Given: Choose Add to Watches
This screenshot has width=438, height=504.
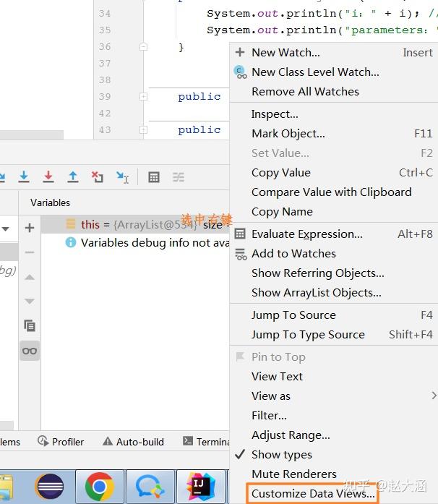Looking at the screenshot, I should pos(334,254).
